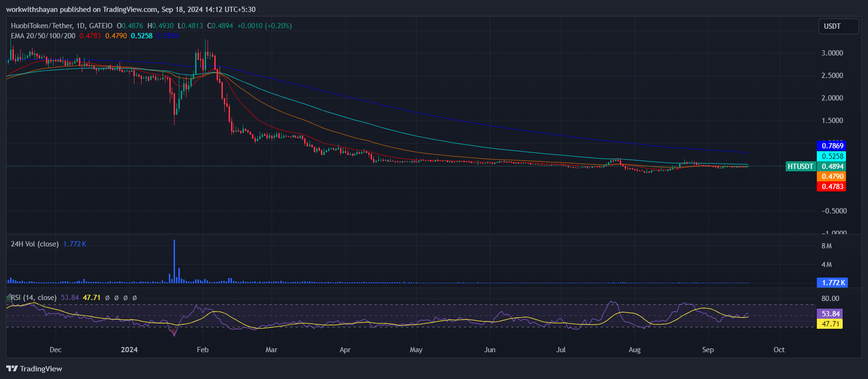This screenshot has height=379, width=868.
Task: Click the -0.5000 price scale label
Action: pyautogui.click(x=834, y=211)
